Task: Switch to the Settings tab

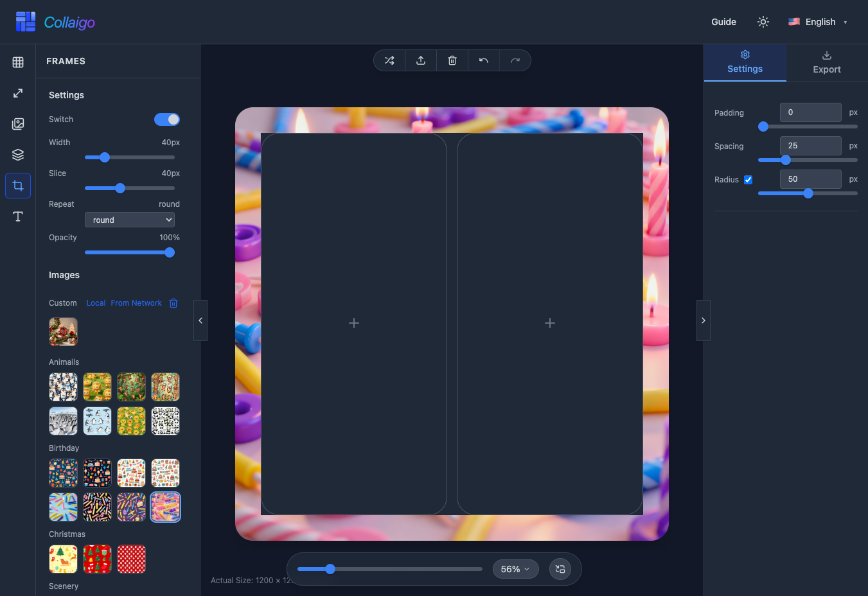Action: (x=745, y=62)
